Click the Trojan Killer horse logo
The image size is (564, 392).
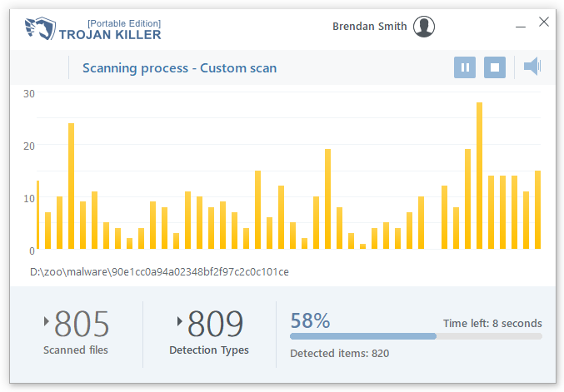pos(40,28)
